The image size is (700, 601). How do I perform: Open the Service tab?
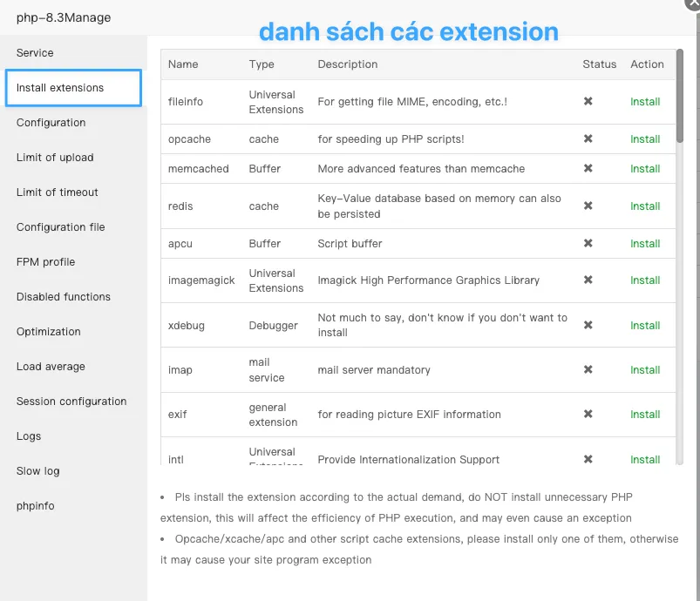tap(35, 53)
